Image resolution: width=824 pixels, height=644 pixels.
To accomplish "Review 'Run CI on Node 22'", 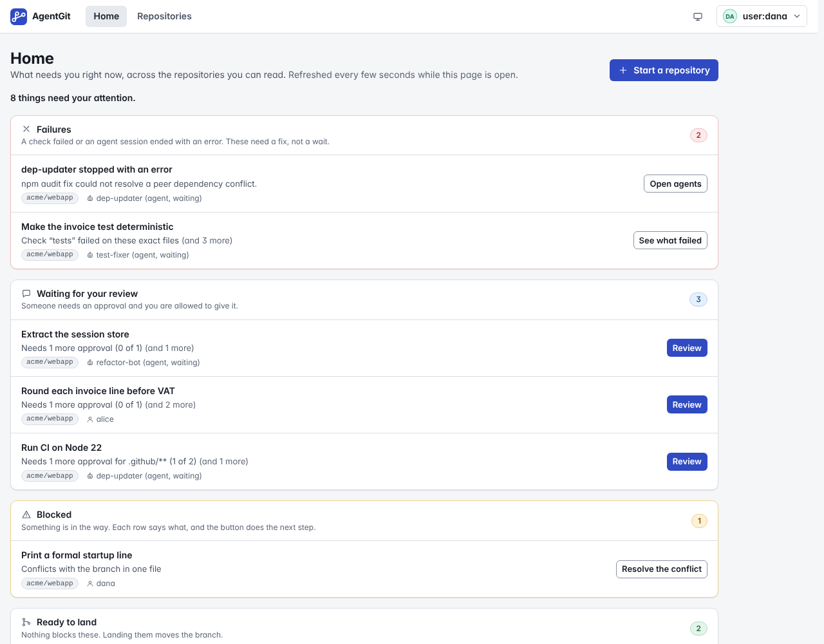I will pyautogui.click(x=687, y=462).
